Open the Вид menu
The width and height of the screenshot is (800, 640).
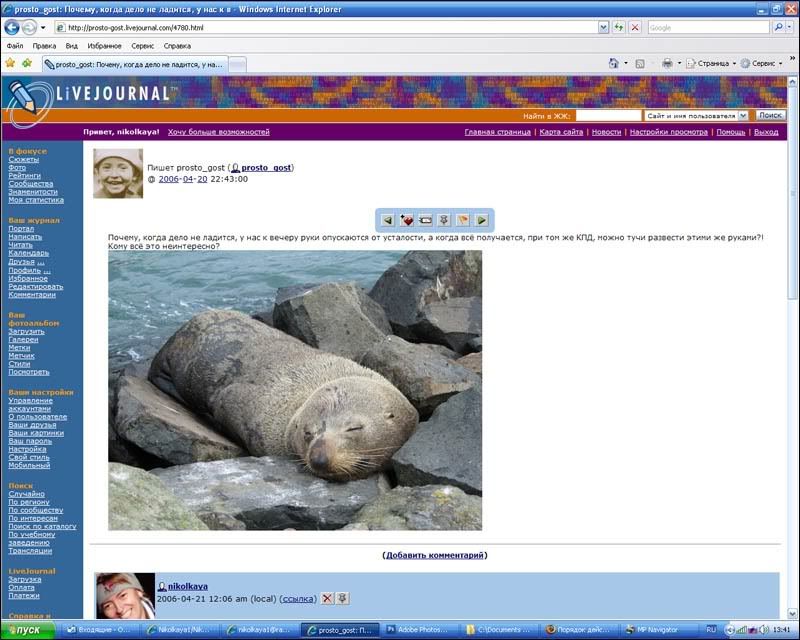click(71, 46)
